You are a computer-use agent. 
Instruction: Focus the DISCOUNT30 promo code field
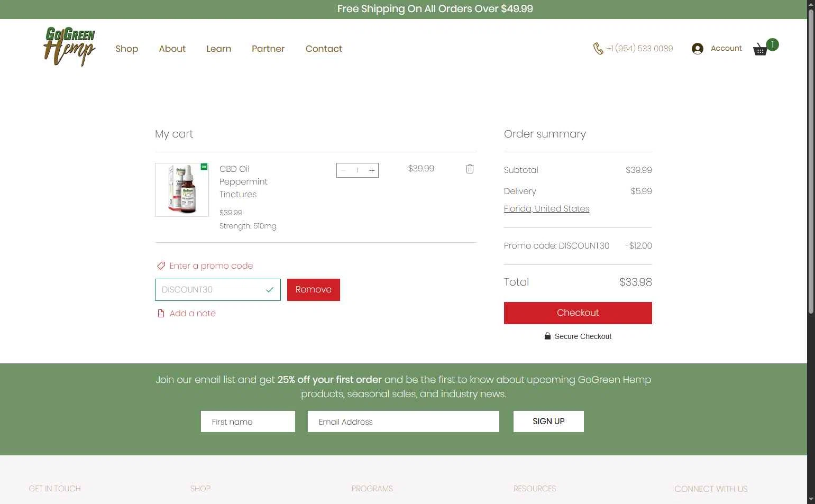click(218, 290)
